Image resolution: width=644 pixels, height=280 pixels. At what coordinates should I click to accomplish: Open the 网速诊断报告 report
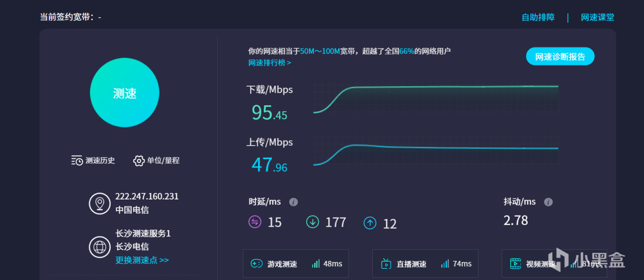[560, 56]
